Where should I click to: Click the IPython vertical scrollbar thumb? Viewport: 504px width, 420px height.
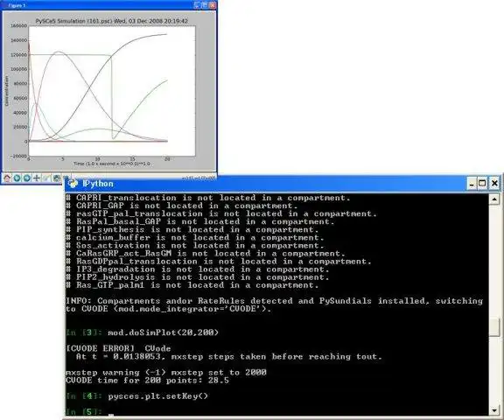coord(494,326)
